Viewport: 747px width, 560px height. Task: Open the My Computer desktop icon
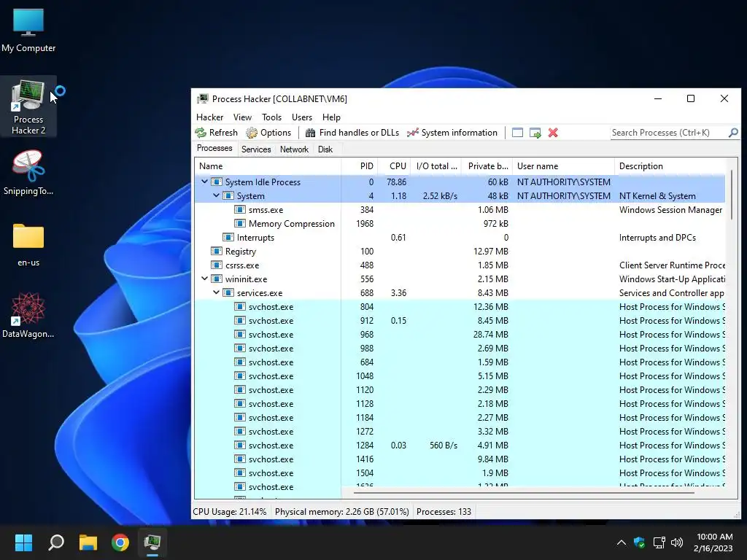pyautogui.click(x=28, y=29)
